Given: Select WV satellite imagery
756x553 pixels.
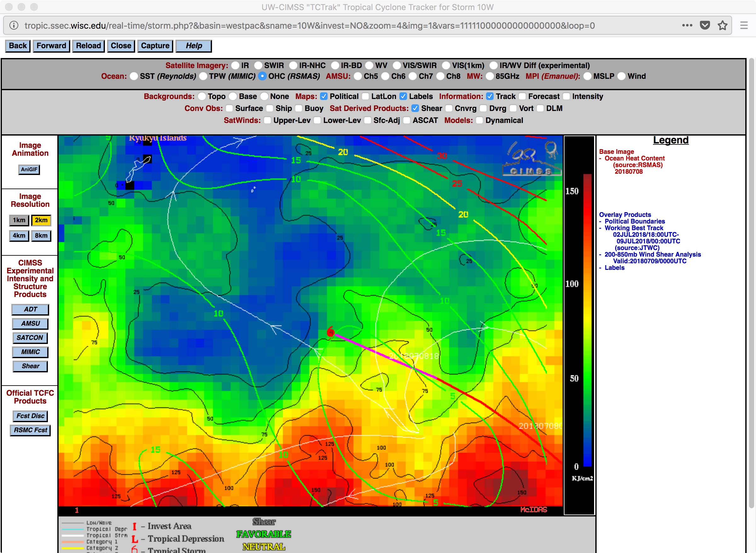Looking at the screenshot, I should [369, 65].
